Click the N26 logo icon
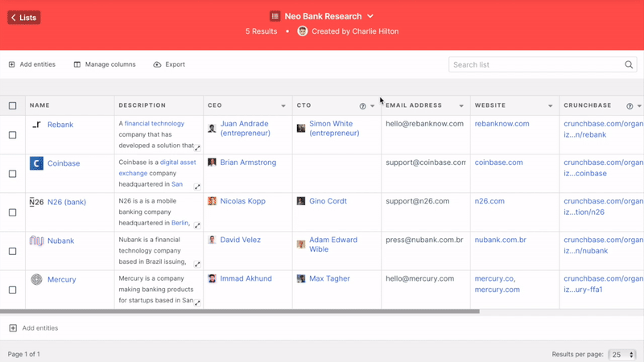Screen dimensions: 644x362 tap(36, 202)
